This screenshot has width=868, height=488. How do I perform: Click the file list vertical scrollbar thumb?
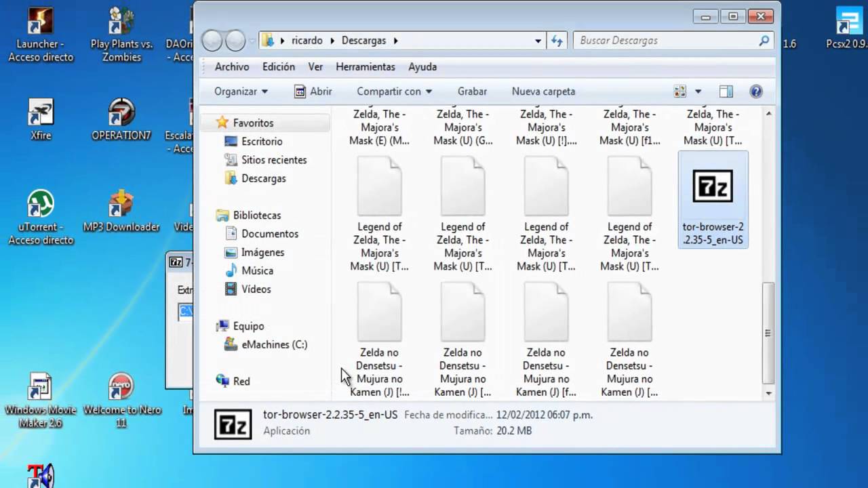pos(768,333)
